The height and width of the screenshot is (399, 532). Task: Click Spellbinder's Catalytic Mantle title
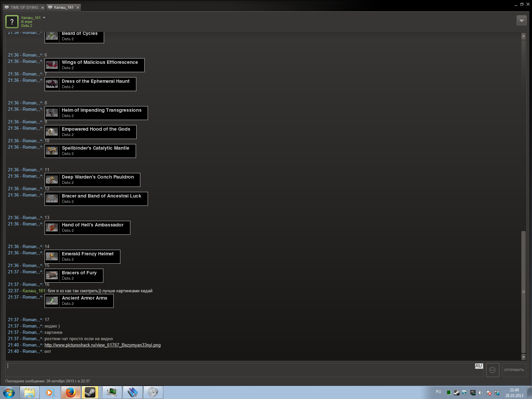coord(95,148)
